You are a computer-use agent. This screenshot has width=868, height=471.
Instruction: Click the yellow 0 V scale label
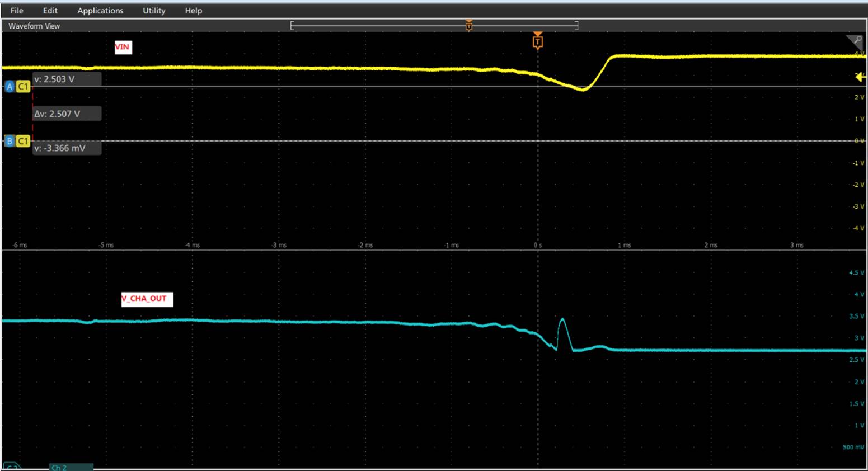pos(859,141)
